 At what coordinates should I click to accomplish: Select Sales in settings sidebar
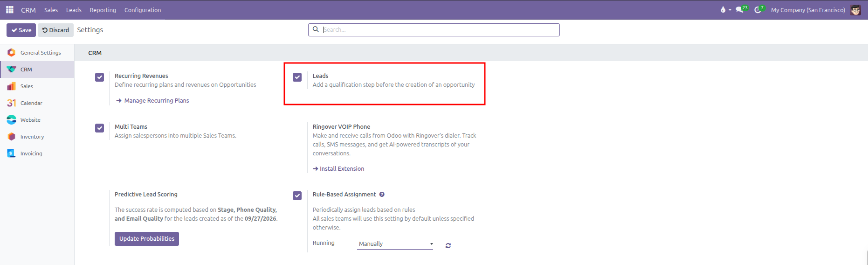(37, 86)
